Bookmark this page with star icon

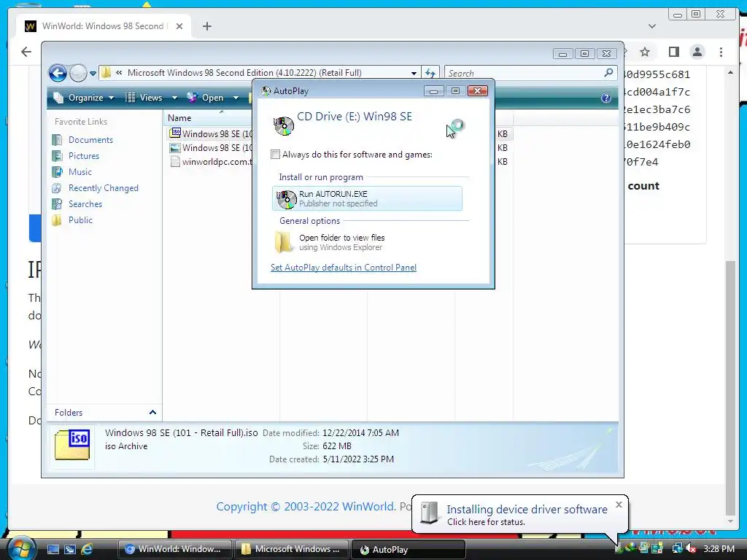click(x=645, y=52)
